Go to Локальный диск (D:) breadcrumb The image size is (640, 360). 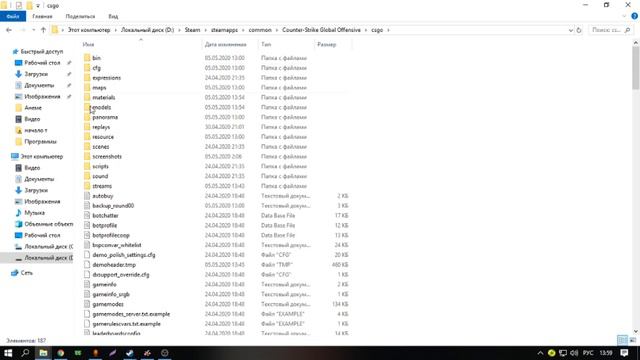click(x=147, y=30)
